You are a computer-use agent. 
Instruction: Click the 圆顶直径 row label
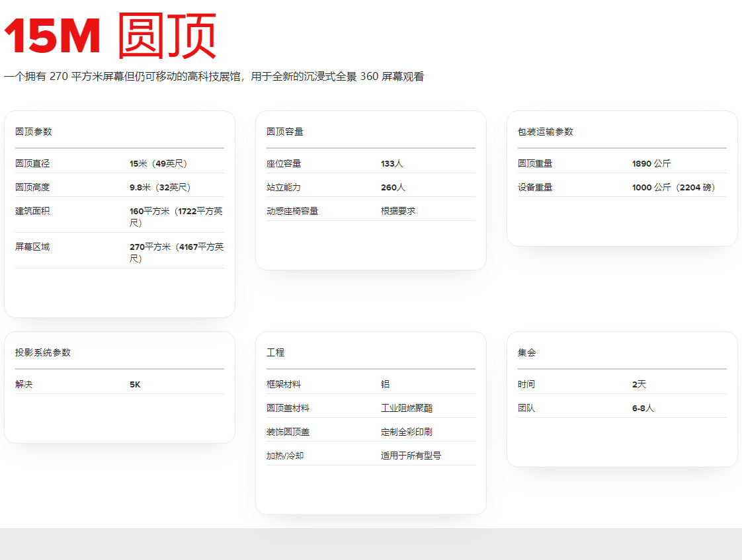[32, 163]
